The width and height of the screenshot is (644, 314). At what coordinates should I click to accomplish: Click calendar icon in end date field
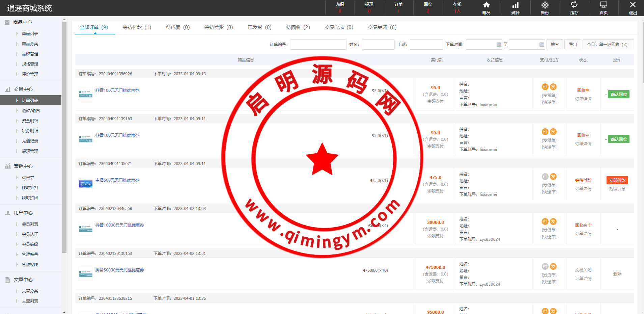[x=542, y=45]
